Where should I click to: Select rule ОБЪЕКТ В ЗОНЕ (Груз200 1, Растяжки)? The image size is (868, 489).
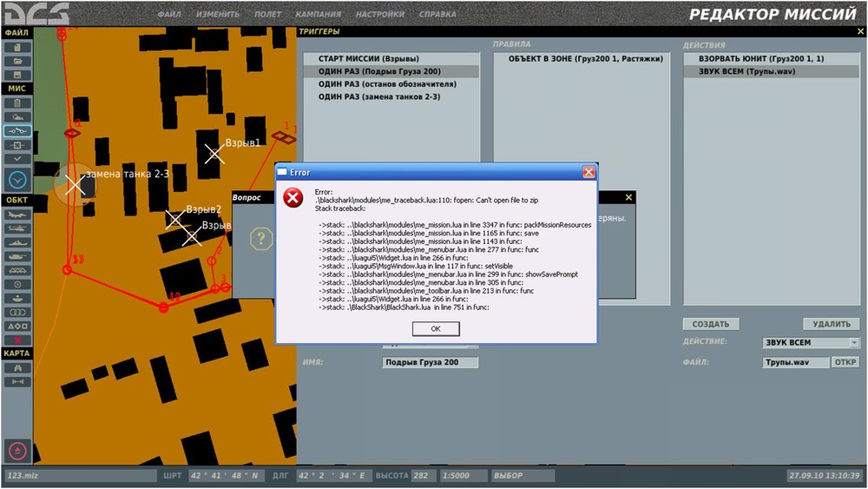tap(582, 59)
